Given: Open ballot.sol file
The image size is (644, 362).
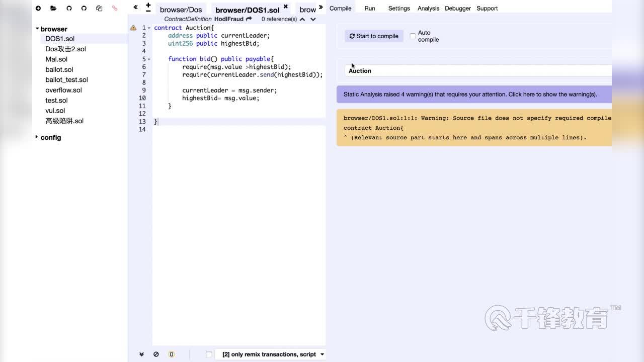Looking at the screenshot, I should pos(59,69).
